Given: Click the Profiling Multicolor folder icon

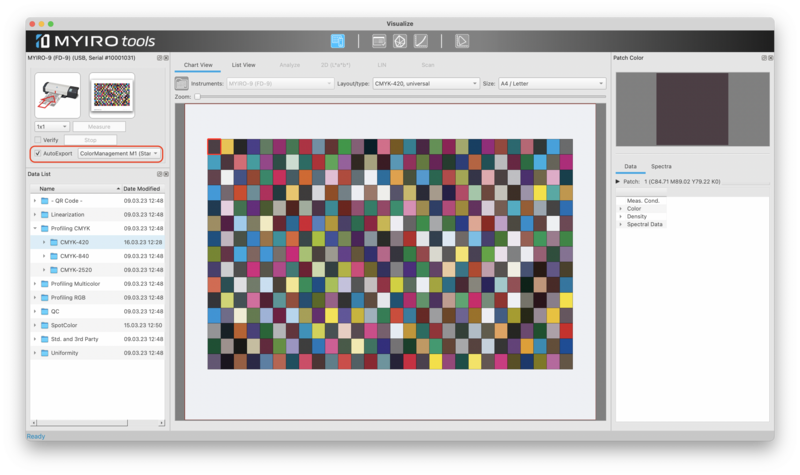Looking at the screenshot, I should pyautogui.click(x=44, y=284).
